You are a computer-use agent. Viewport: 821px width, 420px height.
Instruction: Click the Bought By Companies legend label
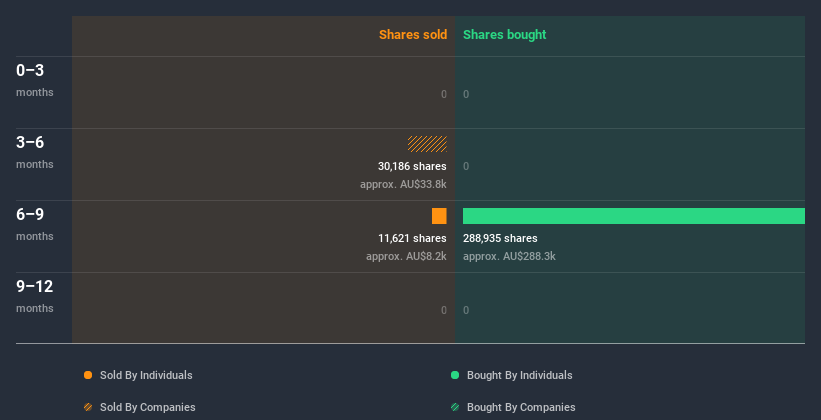[x=521, y=407]
